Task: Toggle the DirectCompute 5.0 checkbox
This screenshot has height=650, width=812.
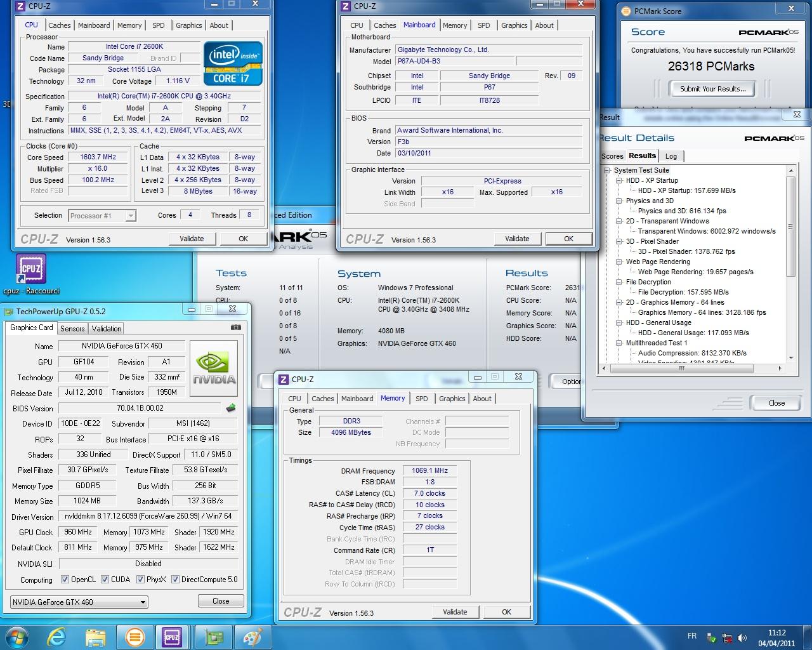Action: 175,580
